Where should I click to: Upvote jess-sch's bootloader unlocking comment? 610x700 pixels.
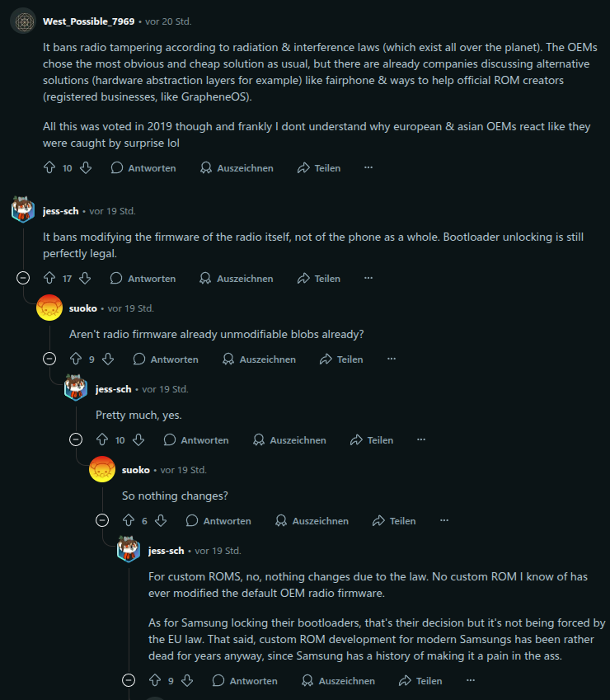click(x=49, y=278)
